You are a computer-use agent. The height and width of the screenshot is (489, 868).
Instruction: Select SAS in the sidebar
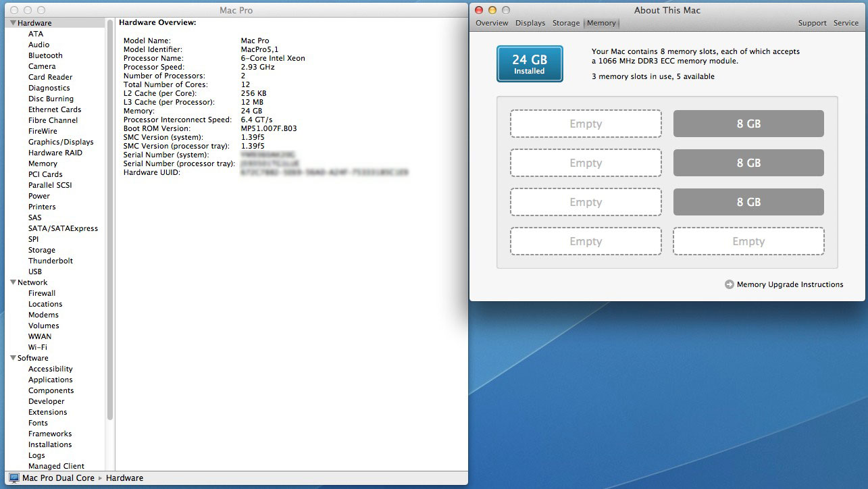35,217
